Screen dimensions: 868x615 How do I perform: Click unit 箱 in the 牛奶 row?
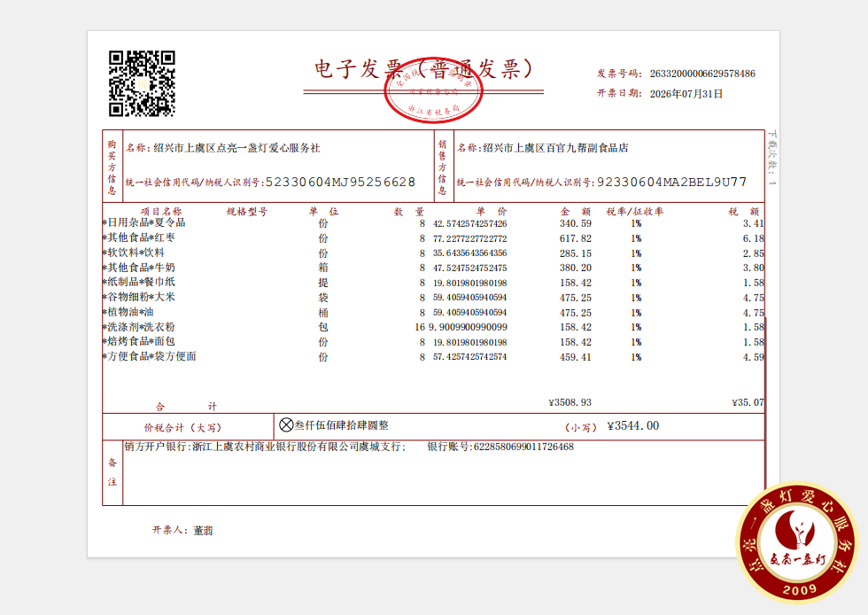click(x=323, y=268)
